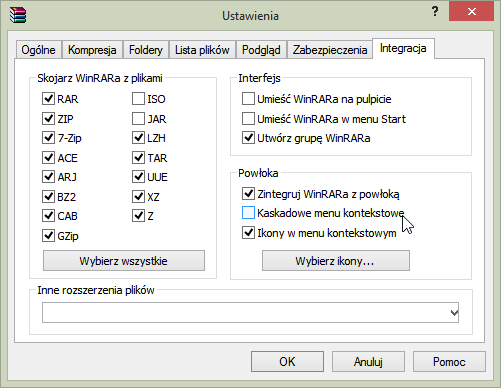Open help with the Pomoc button
Image resolution: width=501 pixels, height=388 pixels.
pyautogui.click(x=449, y=361)
